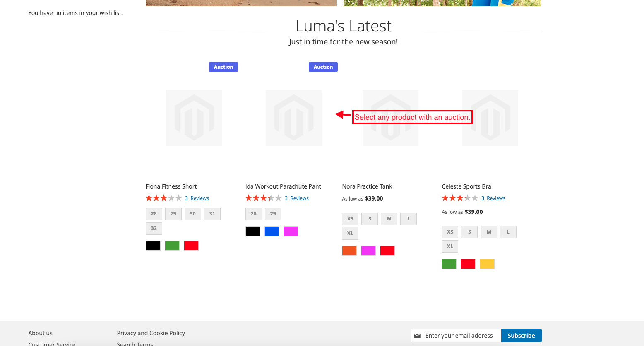
Task: Select size 32 for Fiona Fitness Short
Action: [x=154, y=228]
